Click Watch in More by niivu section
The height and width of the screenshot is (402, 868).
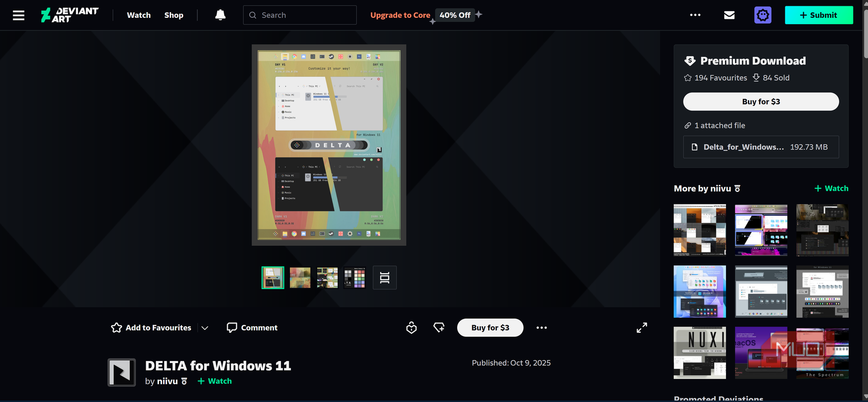(831, 189)
